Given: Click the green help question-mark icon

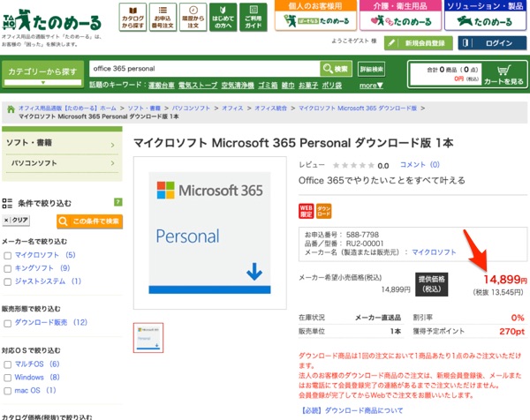Looking at the screenshot, I should (118, 202).
